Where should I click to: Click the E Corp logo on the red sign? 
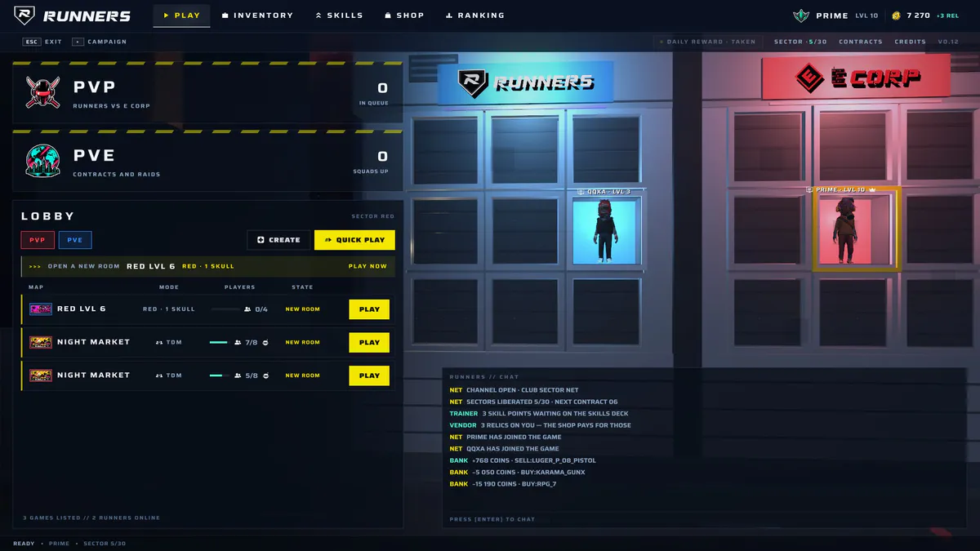tap(810, 78)
